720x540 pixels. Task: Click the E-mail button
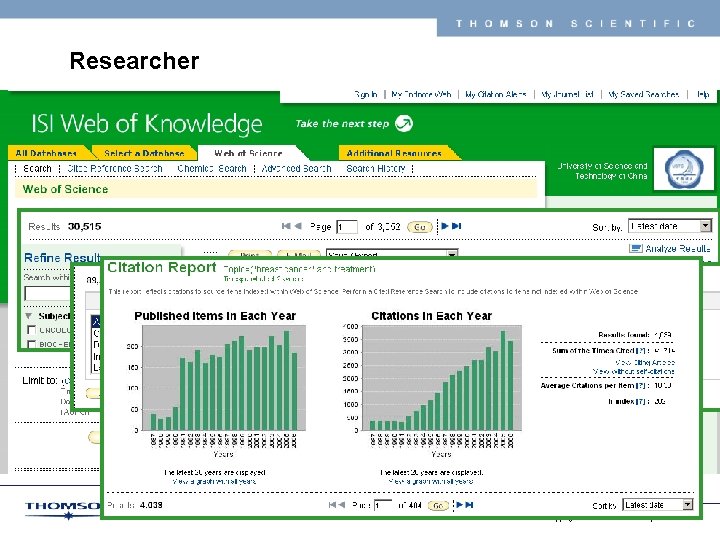click(299, 254)
